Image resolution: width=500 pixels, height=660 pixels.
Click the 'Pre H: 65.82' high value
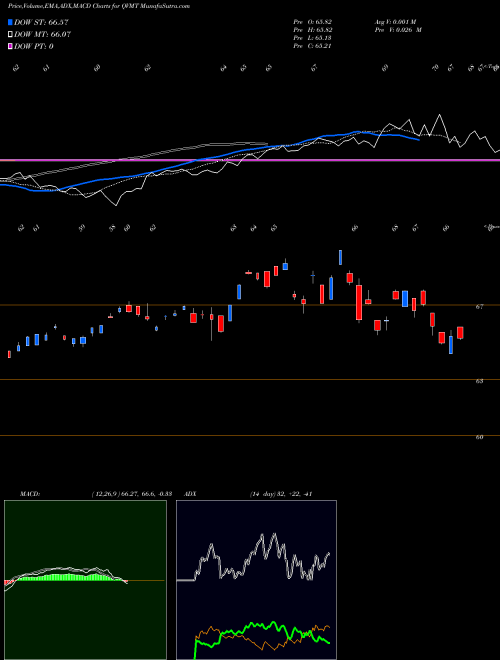coord(313,30)
